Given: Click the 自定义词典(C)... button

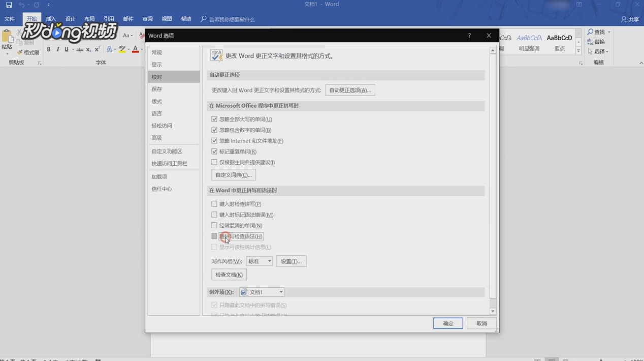Looking at the screenshot, I should pos(234,175).
